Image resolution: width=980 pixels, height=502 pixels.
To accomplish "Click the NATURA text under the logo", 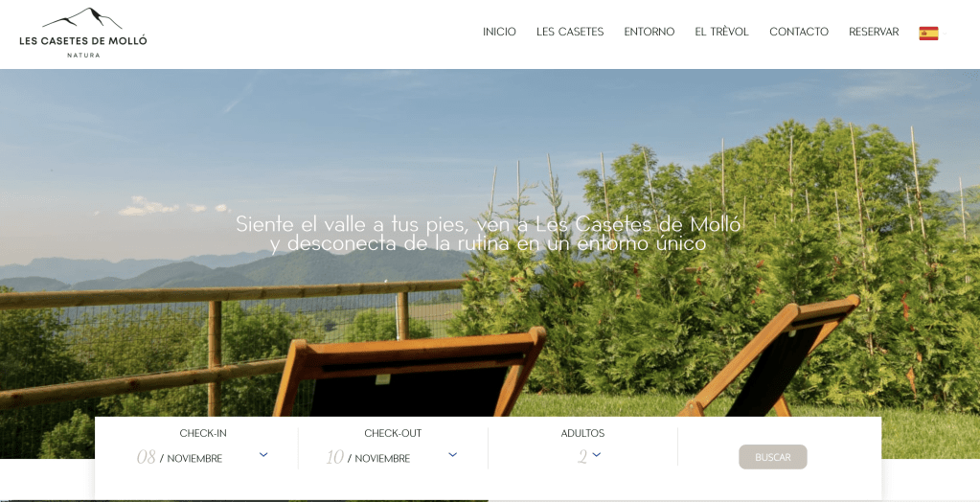I will tap(83, 55).
